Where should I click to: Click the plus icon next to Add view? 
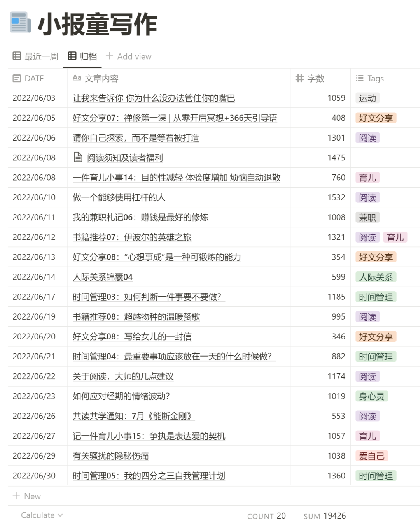[x=109, y=56]
